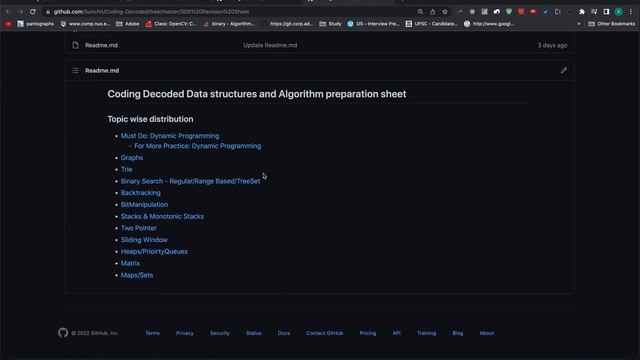The width and height of the screenshot is (640, 360).
Task: Open the YouTube bookmark icon
Action: click(x=8, y=24)
